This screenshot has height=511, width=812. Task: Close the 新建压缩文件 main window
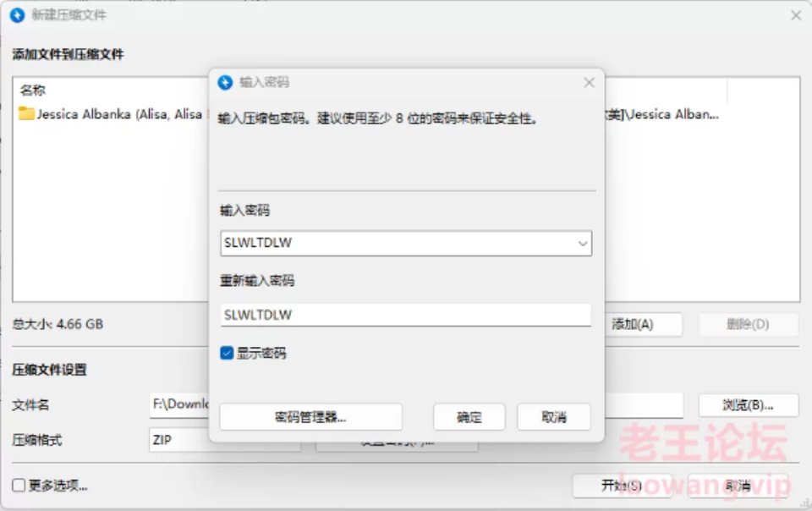796,15
